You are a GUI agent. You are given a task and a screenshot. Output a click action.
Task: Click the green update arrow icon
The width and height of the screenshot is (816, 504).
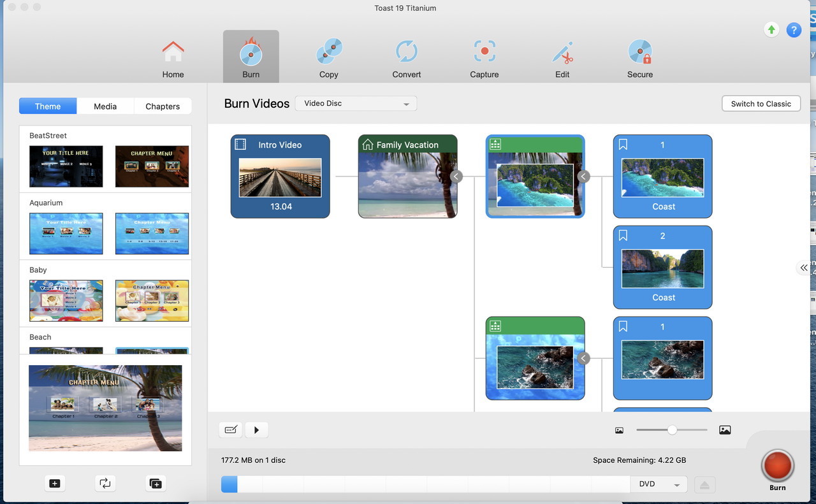771,29
